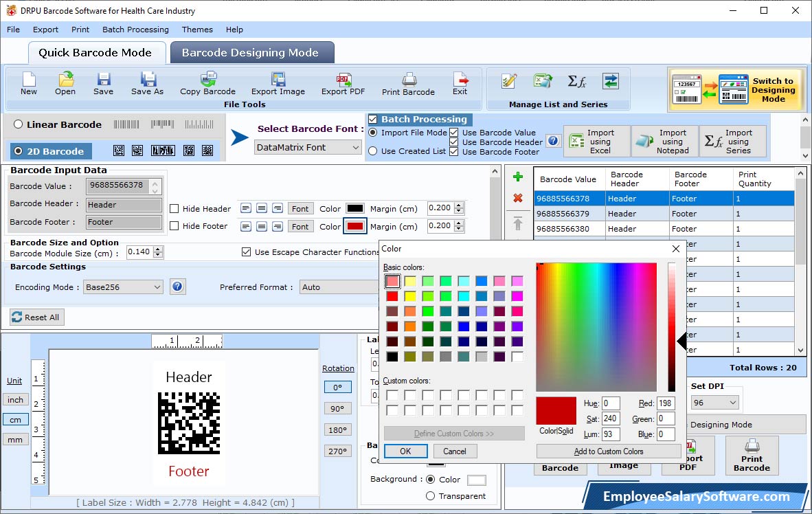Click the luminosity slider bar
The image size is (812, 514).
[x=672, y=327]
